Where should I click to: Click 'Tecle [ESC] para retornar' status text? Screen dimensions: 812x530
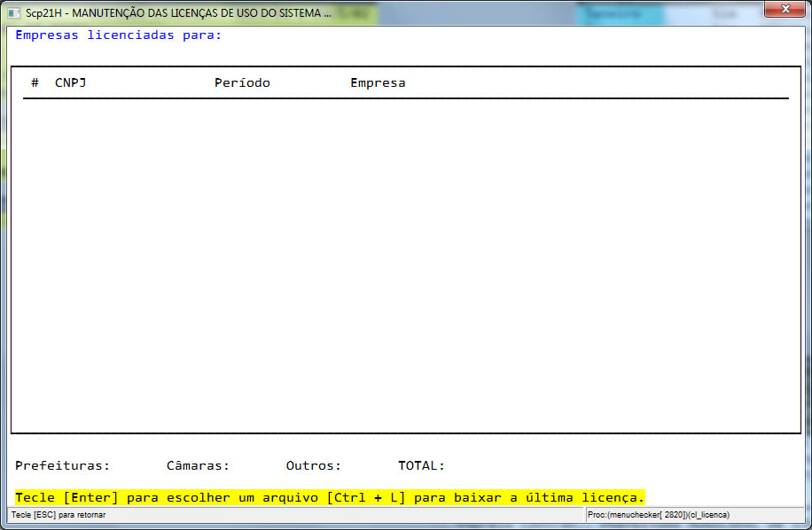coord(59,515)
